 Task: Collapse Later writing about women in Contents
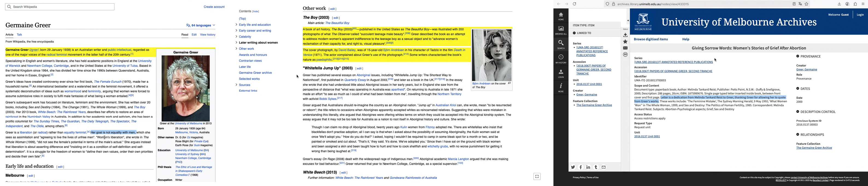coord(236,43)
